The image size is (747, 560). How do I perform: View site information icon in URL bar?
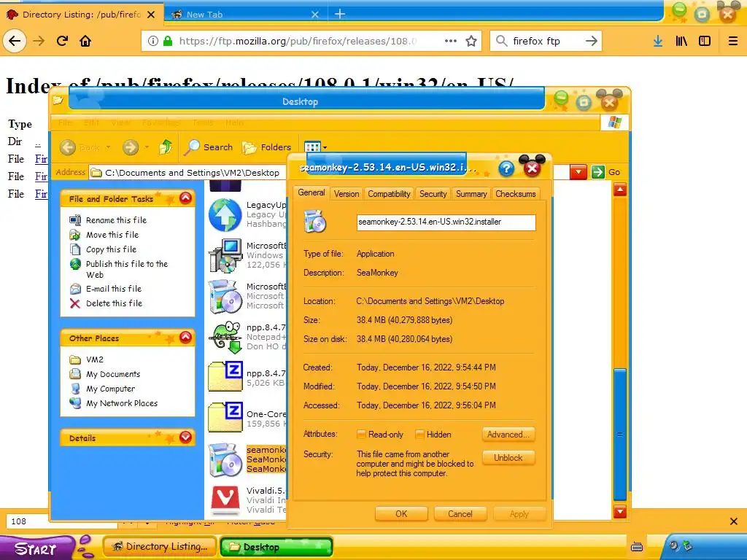[x=153, y=41]
